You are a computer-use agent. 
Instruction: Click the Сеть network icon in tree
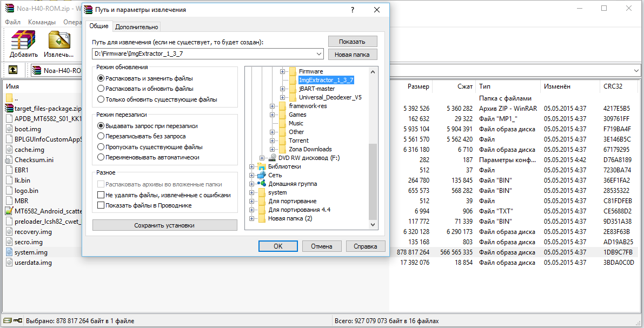[x=262, y=175]
